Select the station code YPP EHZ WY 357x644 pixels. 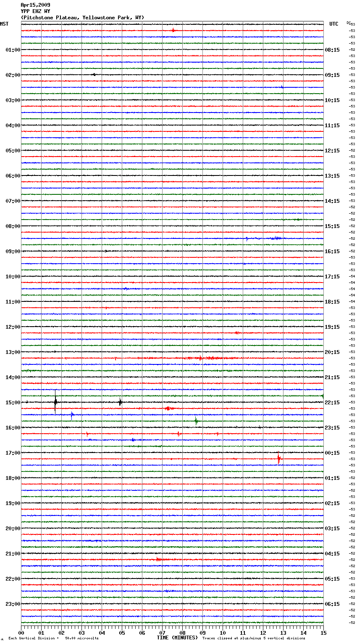pyautogui.click(x=35, y=11)
